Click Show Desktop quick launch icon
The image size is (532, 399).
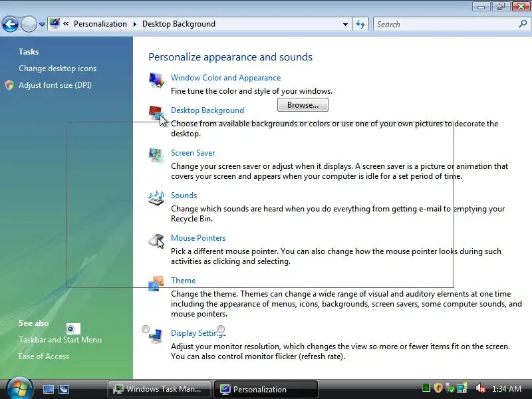(x=48, y=389)
